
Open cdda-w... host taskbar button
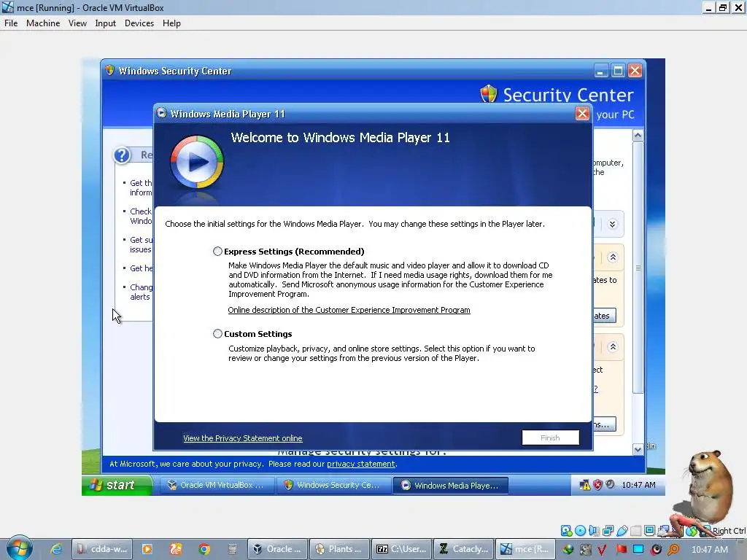pyautogui.click(x=102, y=549)
